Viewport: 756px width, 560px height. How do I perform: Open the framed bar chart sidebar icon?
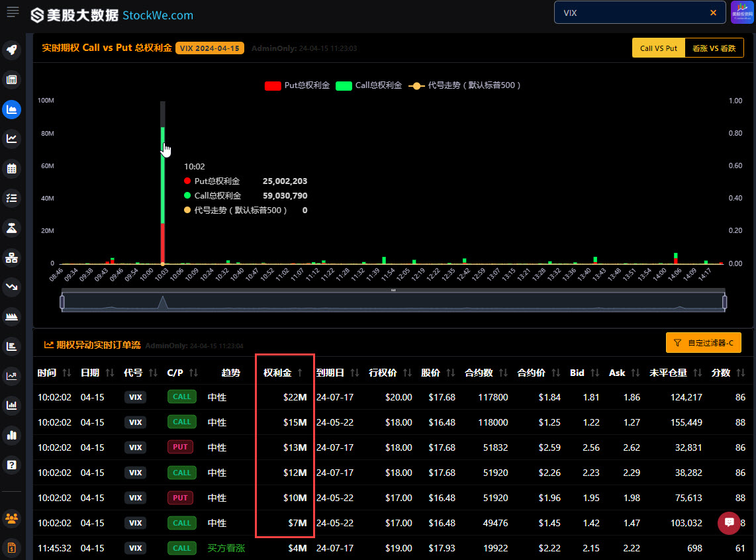[x=11, y=405]
